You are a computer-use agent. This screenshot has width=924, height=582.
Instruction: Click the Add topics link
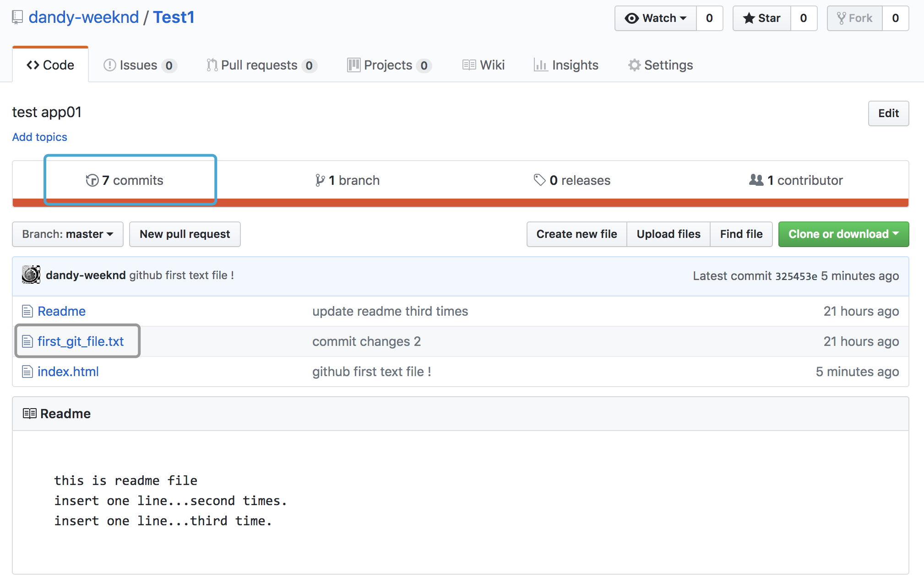pos(39,137)
